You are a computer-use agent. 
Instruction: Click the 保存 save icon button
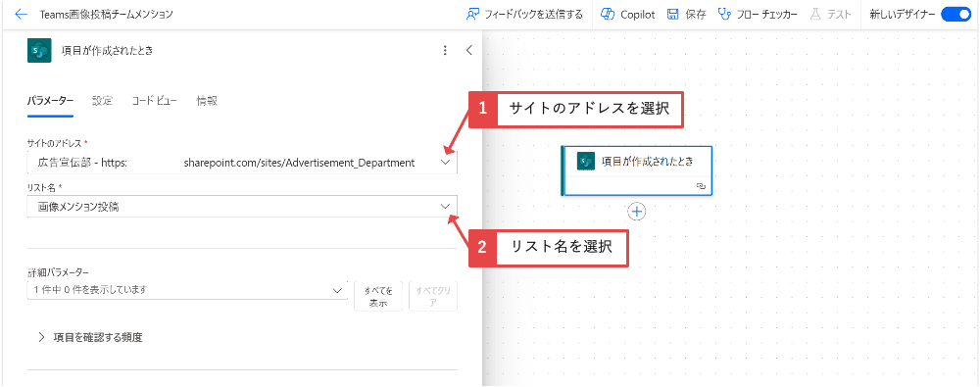click(x=673, y=15)
